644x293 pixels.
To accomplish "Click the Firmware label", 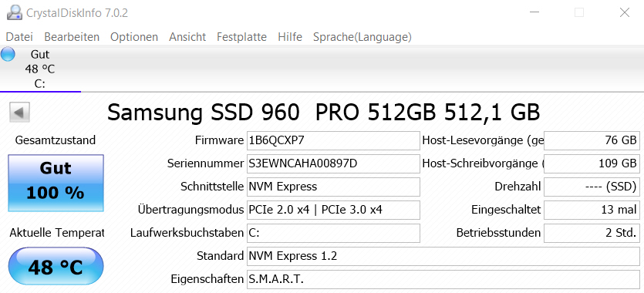I will 219,141.
